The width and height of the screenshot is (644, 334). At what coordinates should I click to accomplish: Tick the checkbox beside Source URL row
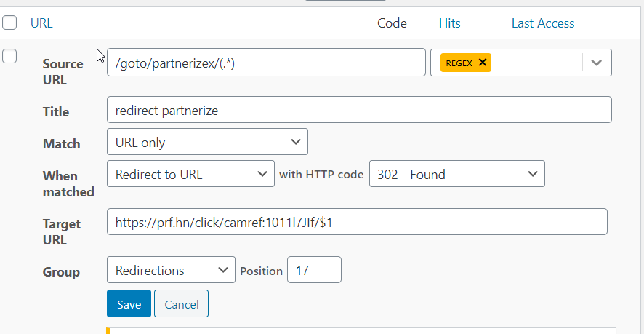pyautogui.click(x=9, y=57)
